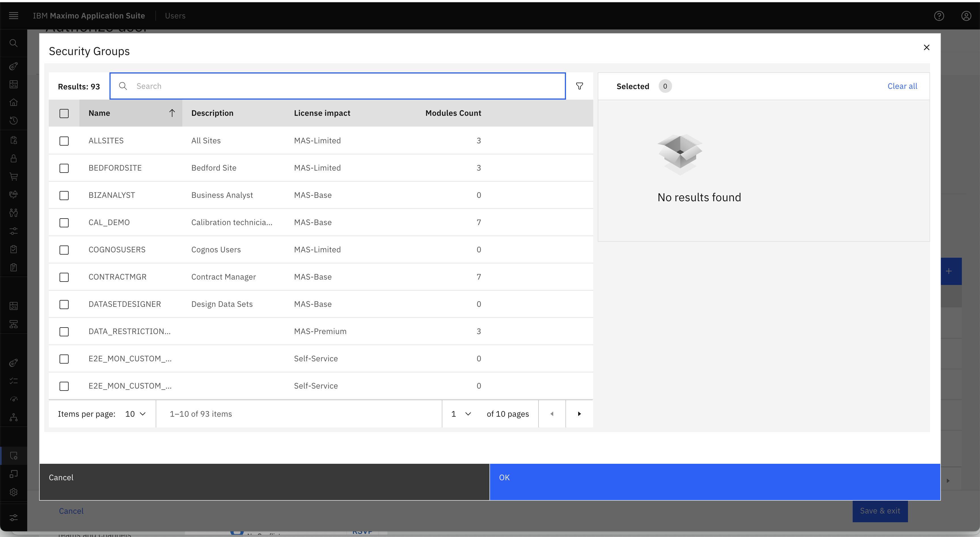Click the sidebar people group icon

[14, 213]
